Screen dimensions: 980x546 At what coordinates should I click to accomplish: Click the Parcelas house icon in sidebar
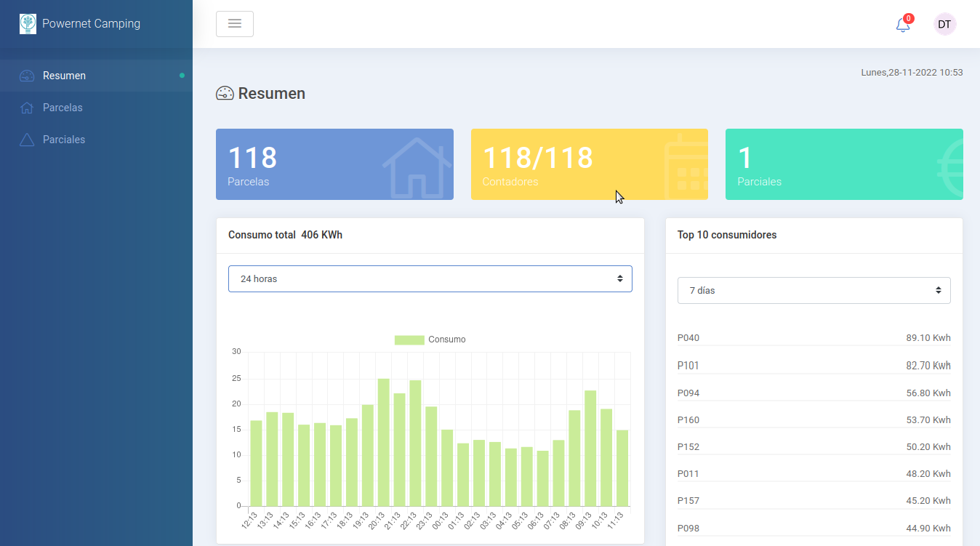tap(27, 108)
